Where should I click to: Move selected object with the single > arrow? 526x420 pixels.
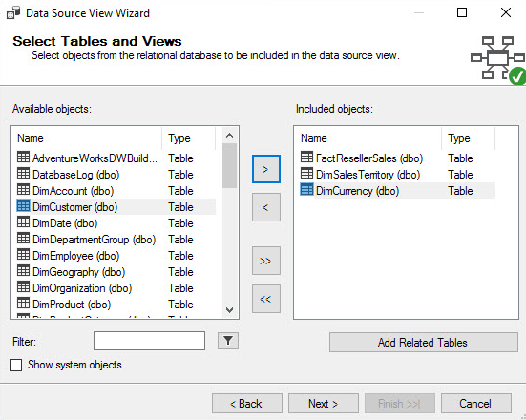[266, 169]
